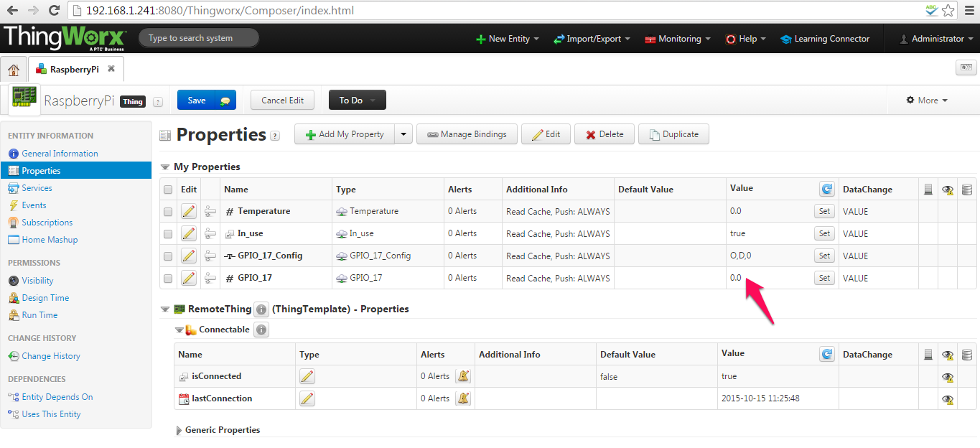Close the RaspberryPi tab
Viewport: 980px width, 448px height.
click(x=111, y=69)
